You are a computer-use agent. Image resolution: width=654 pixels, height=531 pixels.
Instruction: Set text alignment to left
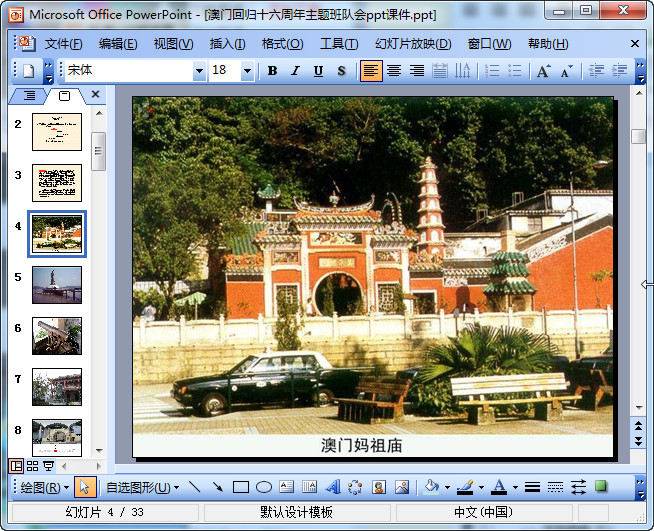(371, 71)
